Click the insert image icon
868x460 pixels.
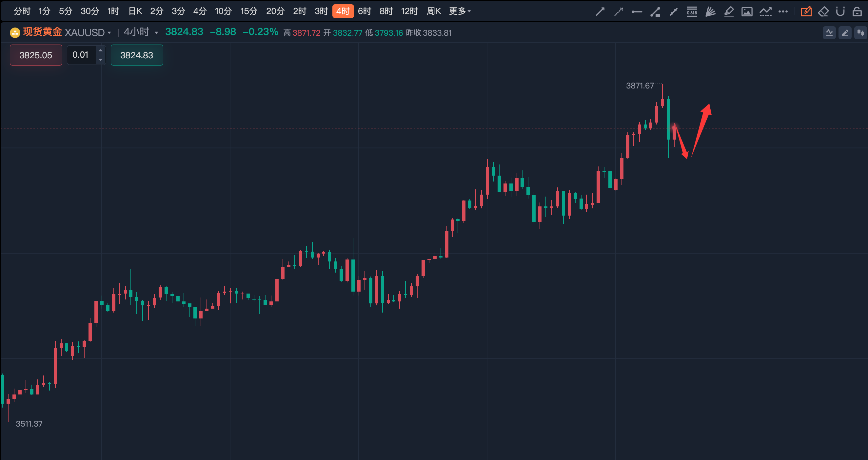[x=747, y=11]
